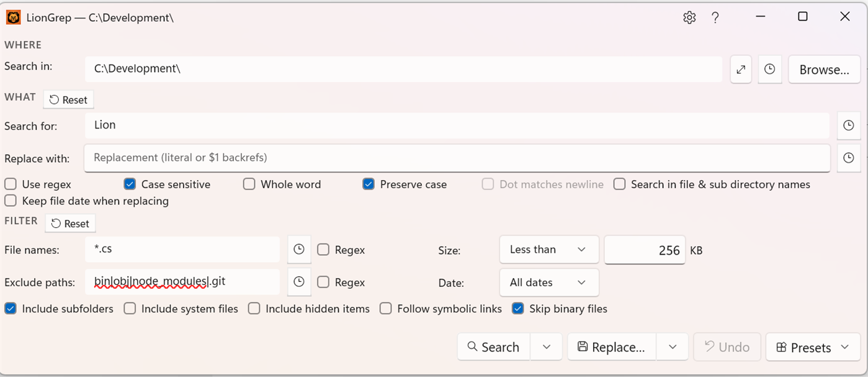Click the File names filter field

pyautogui.click(x=182, y=249)
